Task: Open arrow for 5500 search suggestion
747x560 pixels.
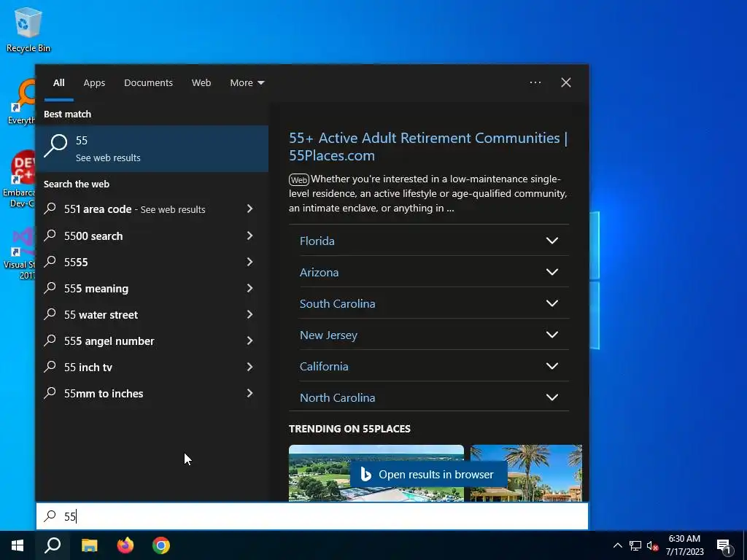Action: pyautogui.click(x=249, y=236)
